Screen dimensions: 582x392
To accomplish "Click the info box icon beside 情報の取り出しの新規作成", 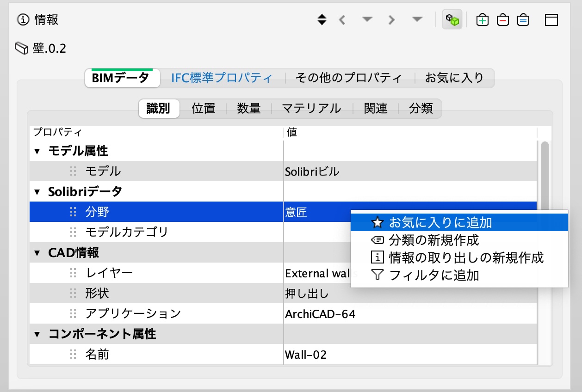I will pos(378,257).
